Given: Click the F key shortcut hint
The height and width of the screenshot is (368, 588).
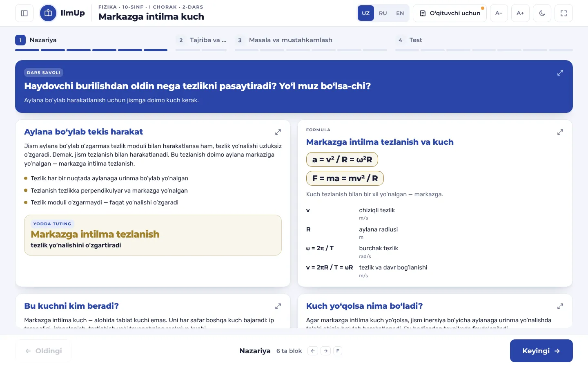Looking at the screenshot, I should (x=338, y=351).
